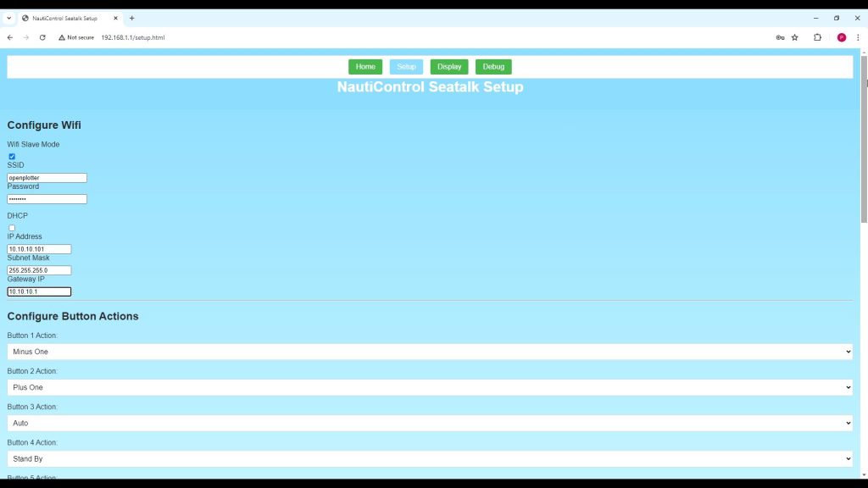
Task: Click the Wifi Slave Mode label
Action: pyautogui.click(x=33, y=144)
